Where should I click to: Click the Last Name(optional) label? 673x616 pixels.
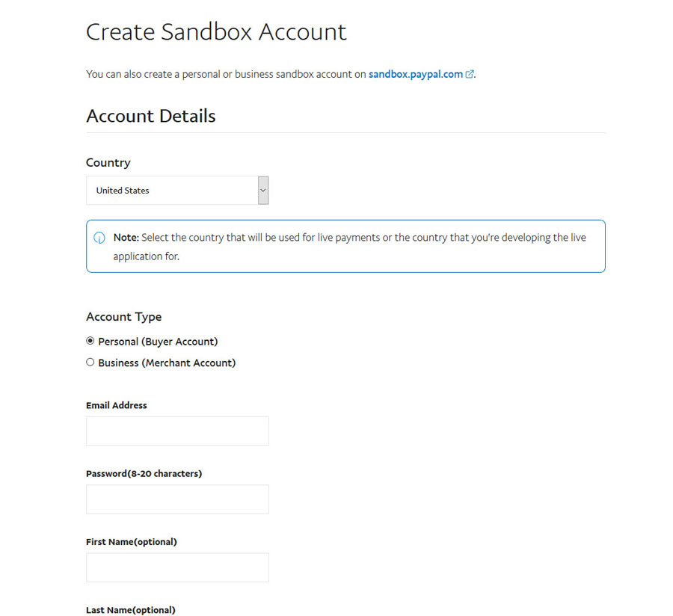click(131, 610)
